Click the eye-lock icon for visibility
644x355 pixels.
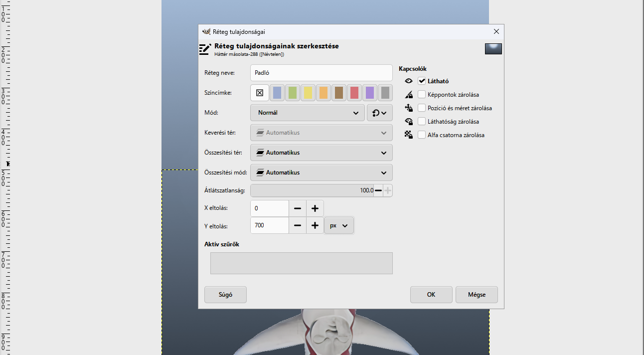pyautogui.click(x=409, y=121)
